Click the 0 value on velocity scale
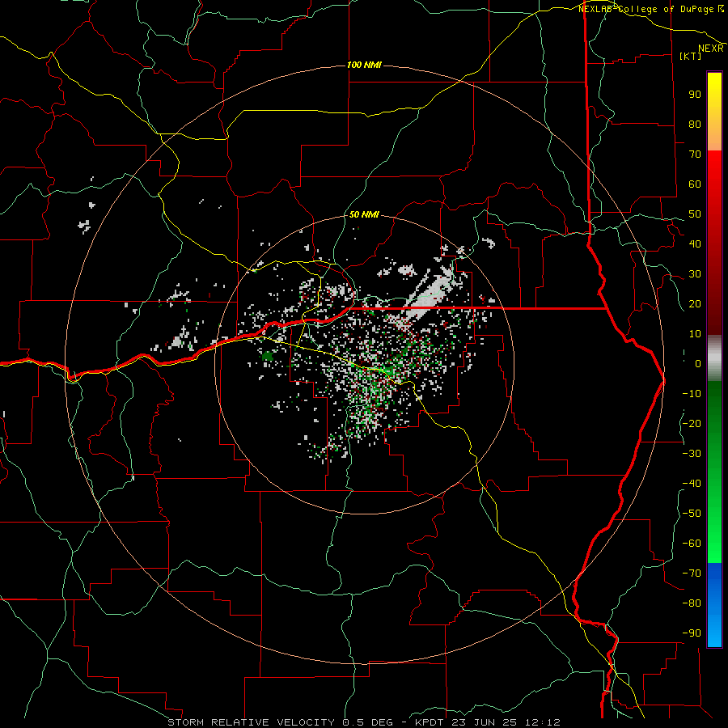 (698, 363)
